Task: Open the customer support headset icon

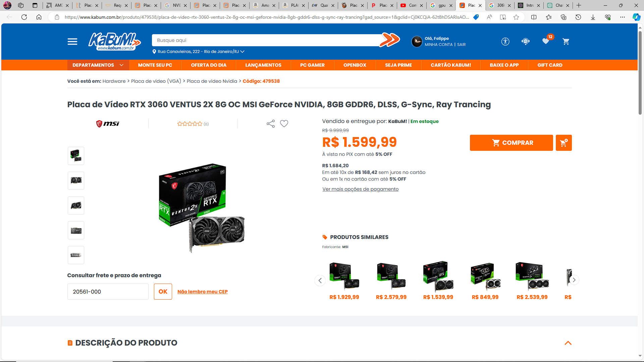Action: point(525,42)
